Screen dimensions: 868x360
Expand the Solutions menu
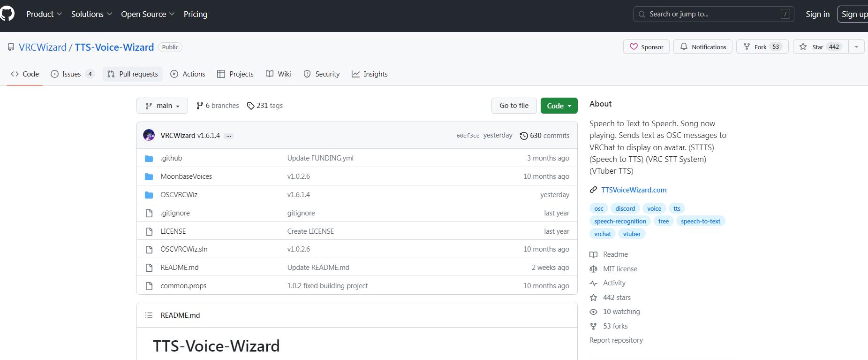(91, 14)
